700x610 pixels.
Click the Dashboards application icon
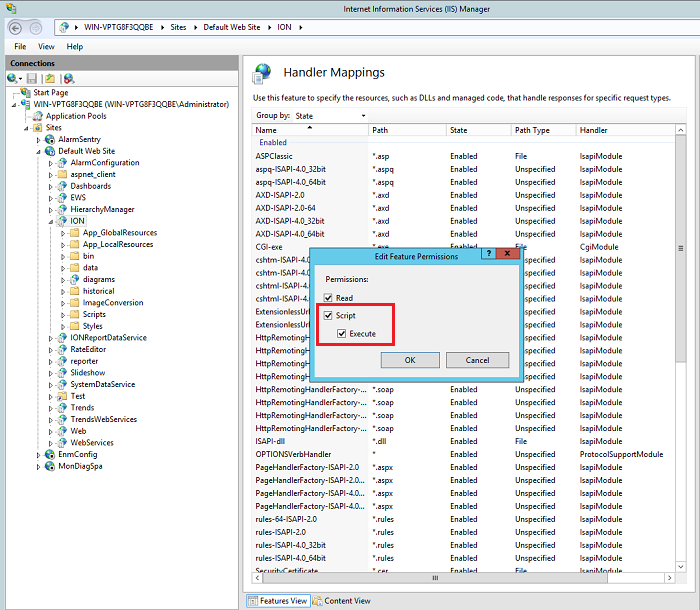pos(62,186)
